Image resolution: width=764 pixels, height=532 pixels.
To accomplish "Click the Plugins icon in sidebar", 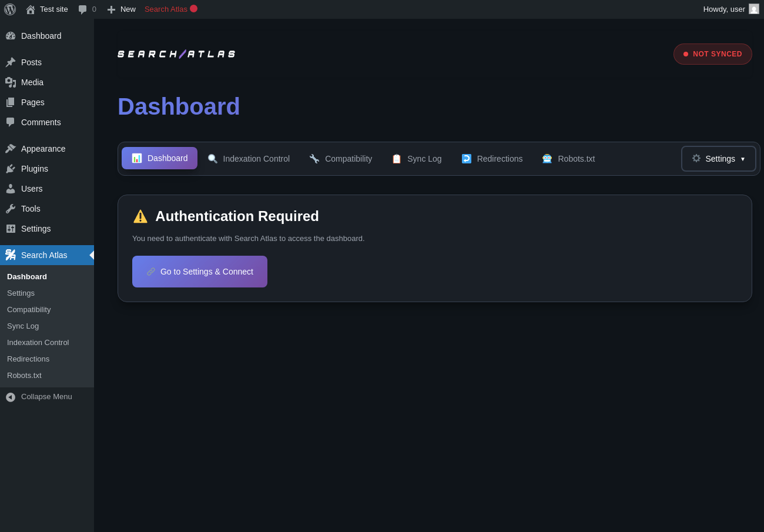I will tap(11, 169).
